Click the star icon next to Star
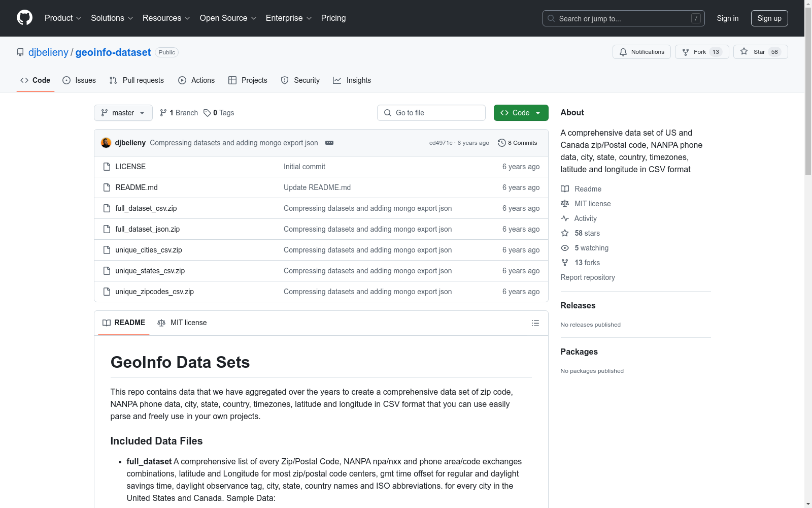Screen dimensions: 812x508 (x=744, y=51)
